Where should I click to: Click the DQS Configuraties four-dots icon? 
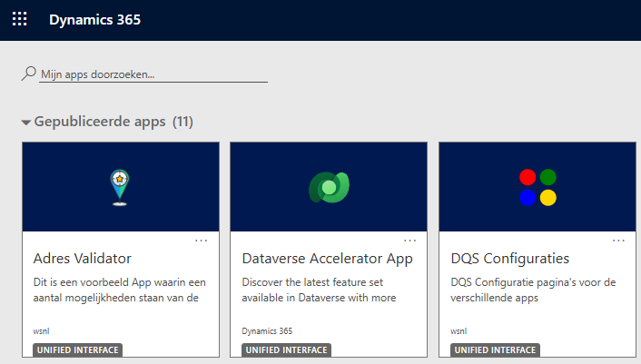[537, 187]
